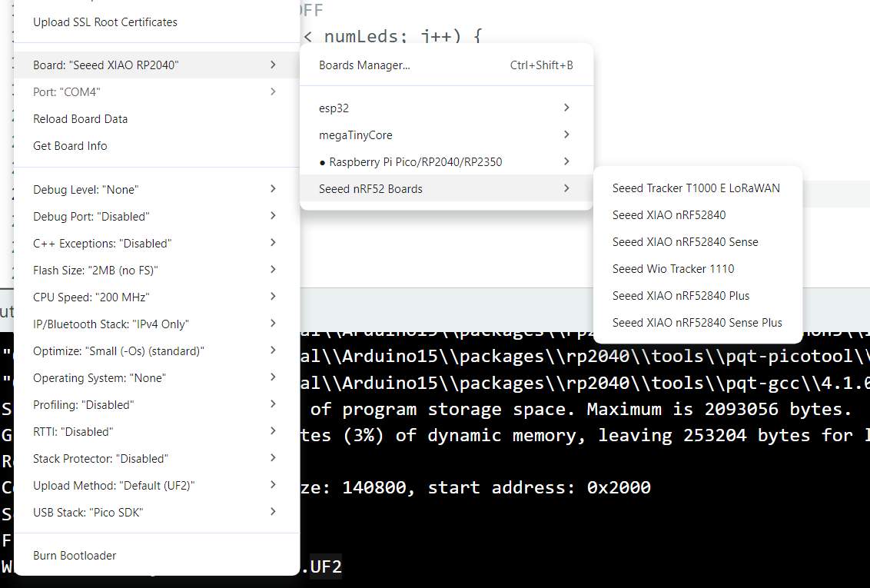
Task: Open Debug Port "Disabled" option
Action: click(x=157, y=216)
